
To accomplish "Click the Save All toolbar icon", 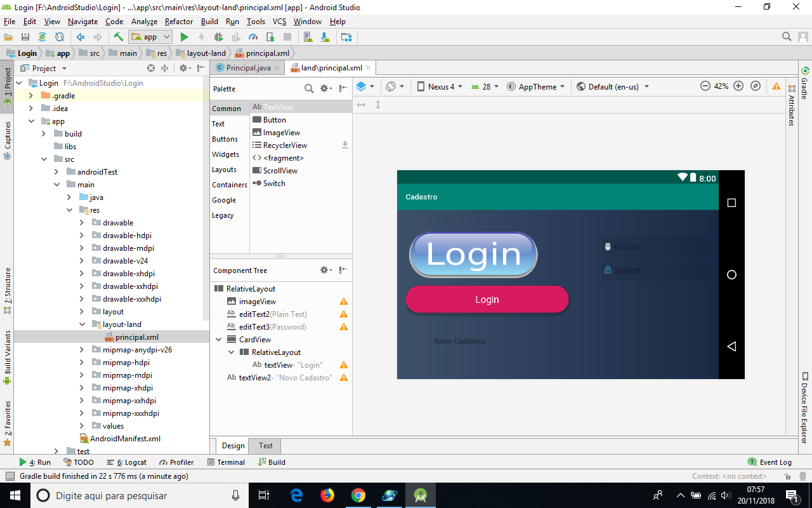I will (25, 37).
